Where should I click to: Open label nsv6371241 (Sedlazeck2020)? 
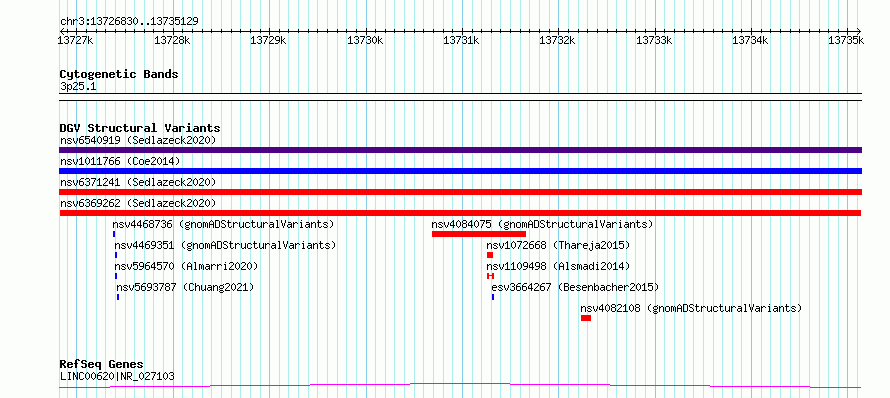pyautogui.click(x=138, y=182)
